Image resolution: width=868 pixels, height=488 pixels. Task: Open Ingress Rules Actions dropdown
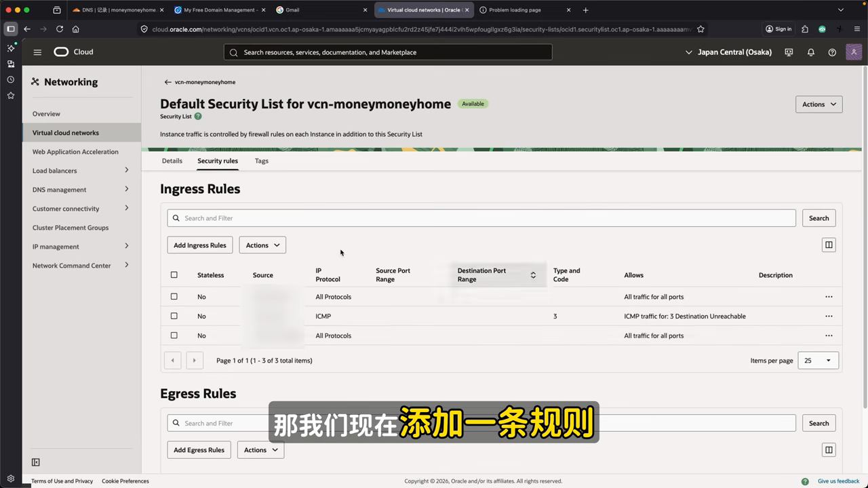(x=262, y=245)
